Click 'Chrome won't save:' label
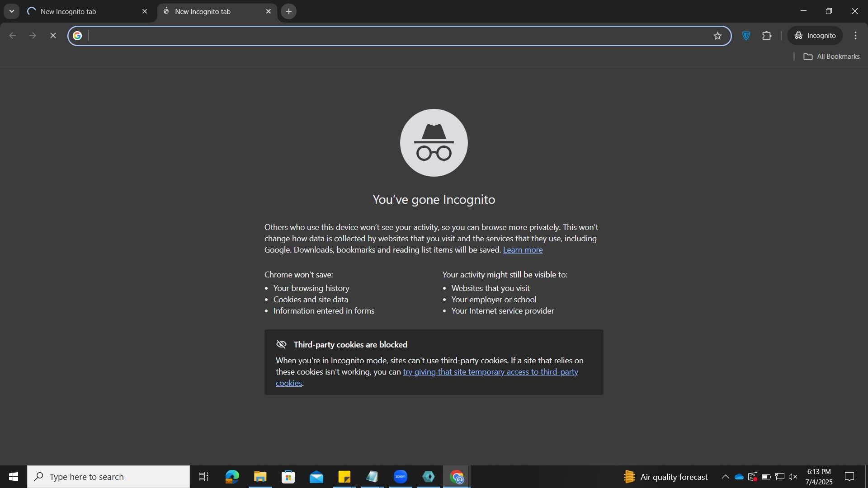 tap(298, 275)
